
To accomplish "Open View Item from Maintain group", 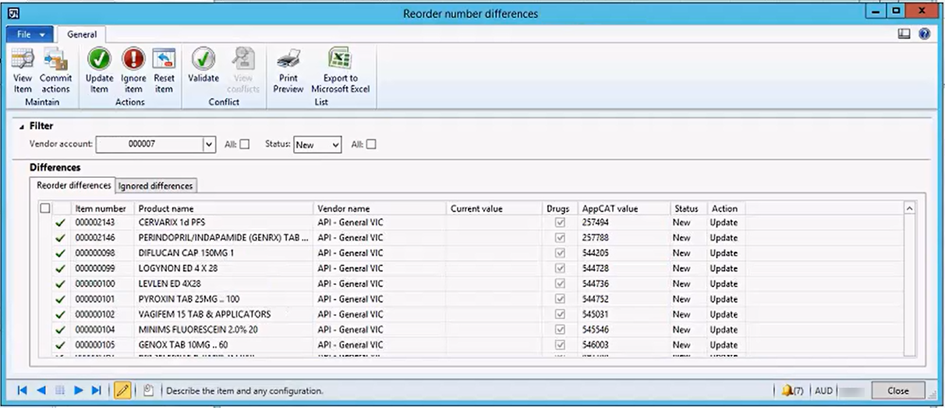I will click(23, 71).
